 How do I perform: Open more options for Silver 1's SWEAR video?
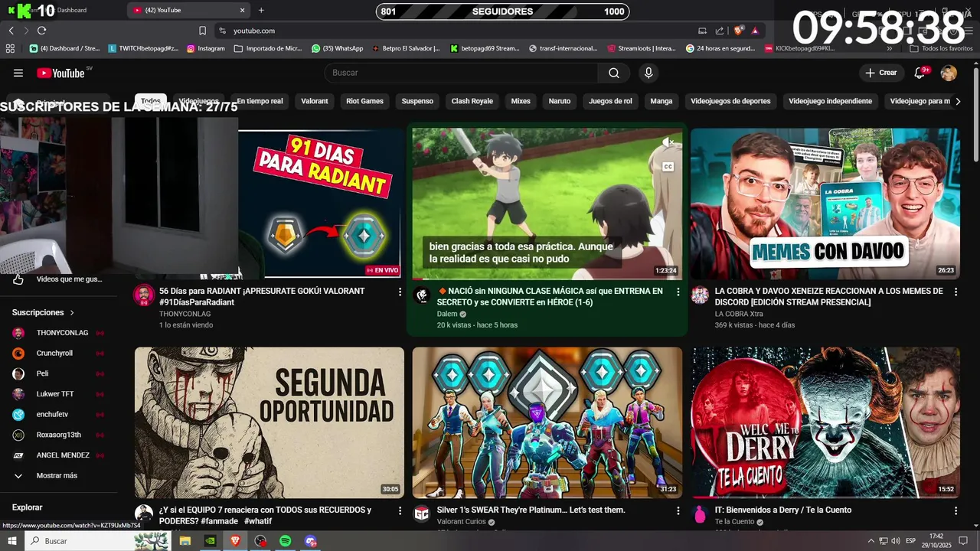coord(678,510)
